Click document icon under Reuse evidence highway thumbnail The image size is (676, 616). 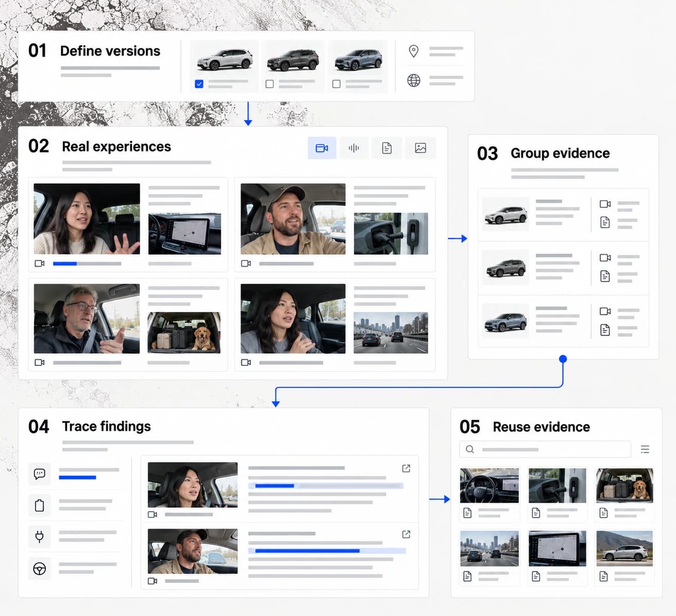pos(467,576)
